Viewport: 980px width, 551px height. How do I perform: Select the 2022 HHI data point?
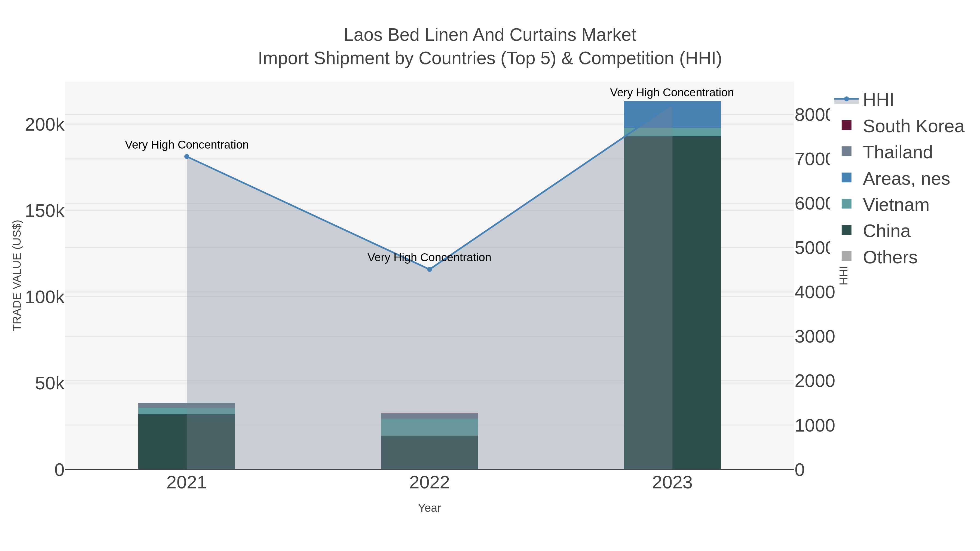click(x=430, y=270)
